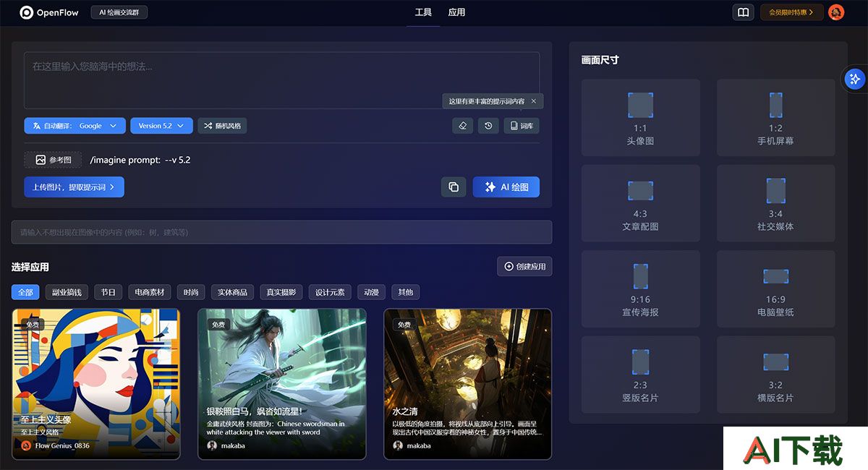
Task: Select 3:4 social media ratio
Action: pos(775,203)
